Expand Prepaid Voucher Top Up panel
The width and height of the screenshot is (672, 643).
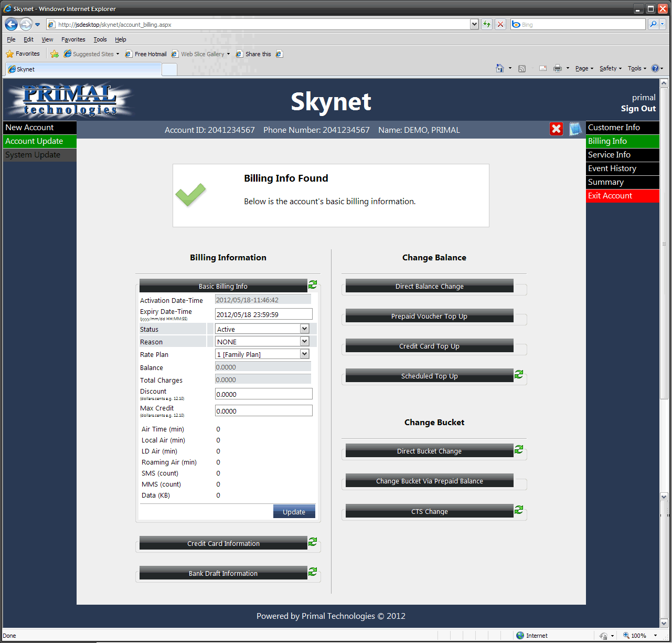[x=429, y=316]
